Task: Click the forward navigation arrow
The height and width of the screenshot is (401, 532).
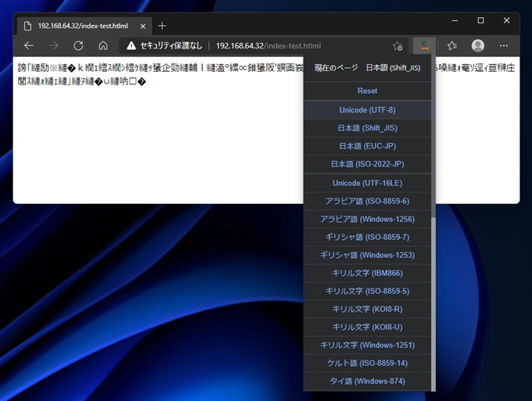Action: pyautogui.click(x=54, y=46)
